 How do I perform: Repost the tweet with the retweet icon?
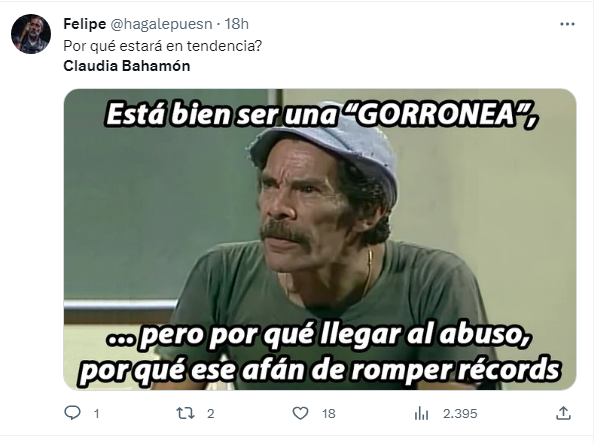(x=185, y=413)
